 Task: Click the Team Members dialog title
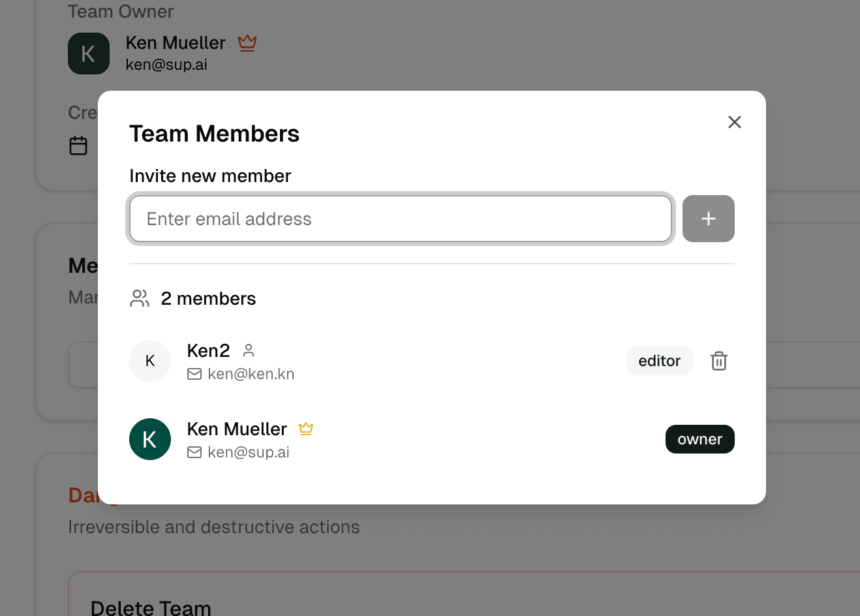(x=214, y=134)
